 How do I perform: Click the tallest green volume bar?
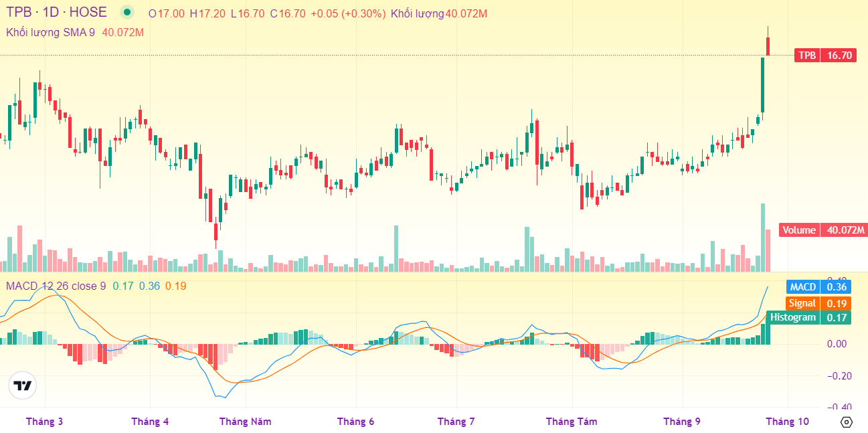pyautogui.click(x=762, y=238)
